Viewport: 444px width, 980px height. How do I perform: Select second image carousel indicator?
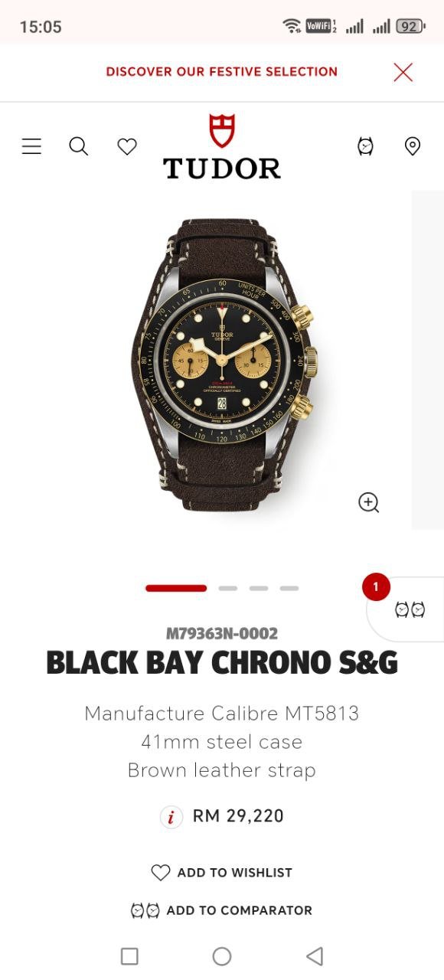click(227, 588)
